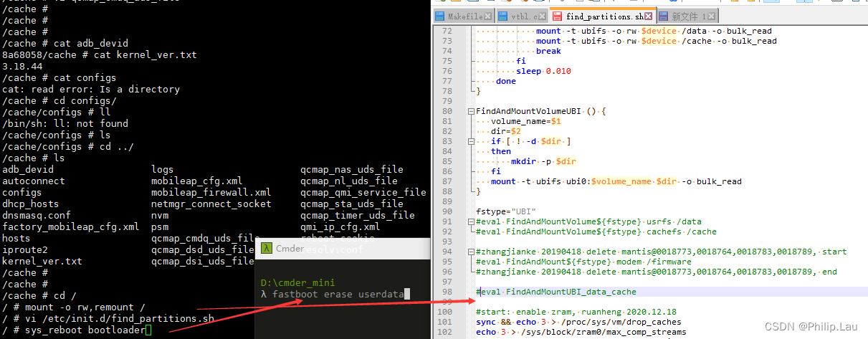Click 'volume_name=$1' on line 81

[x=526, y=121]
